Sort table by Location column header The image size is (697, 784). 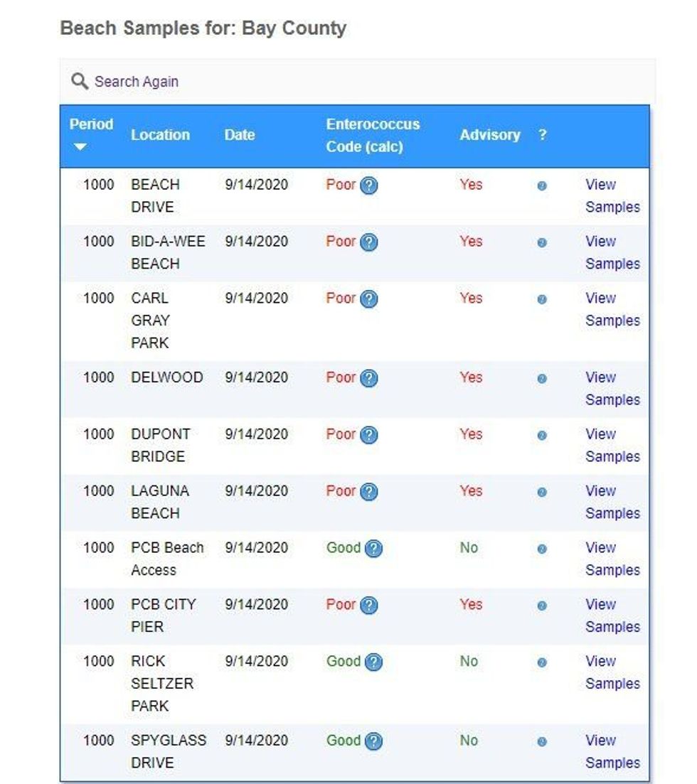coord(160,135)
